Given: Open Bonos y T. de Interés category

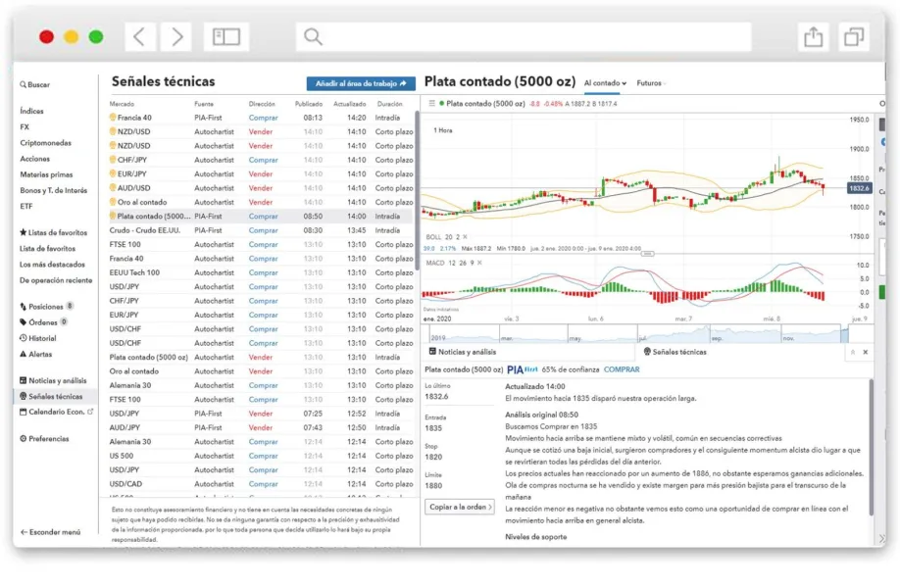Looking at the screenshot, I should tap(53, 190).
